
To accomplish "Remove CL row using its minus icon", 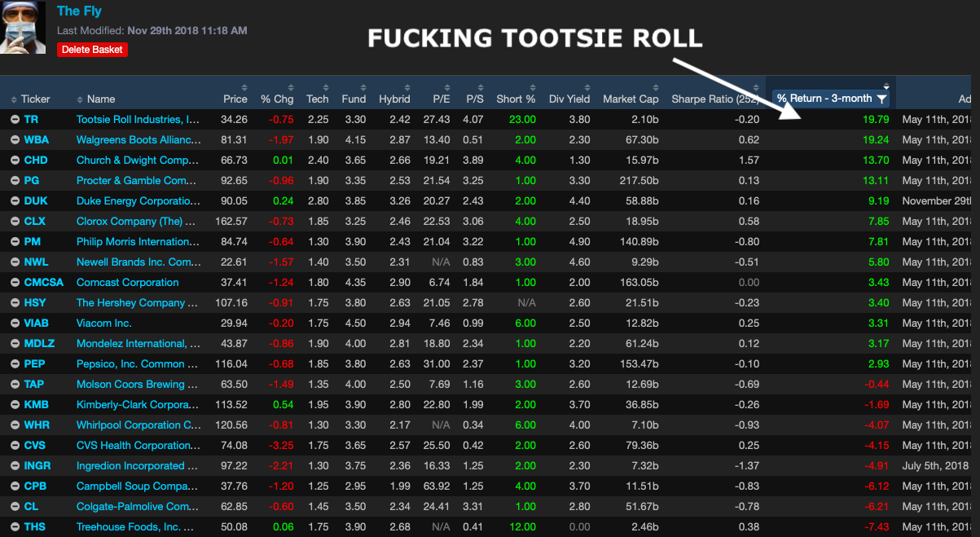I will pos(15,506).
